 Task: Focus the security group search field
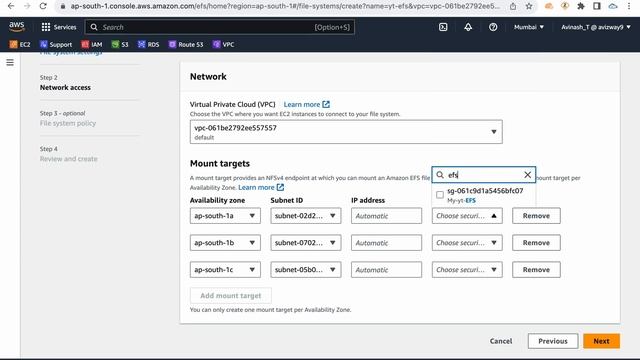[x=483, y=175]
